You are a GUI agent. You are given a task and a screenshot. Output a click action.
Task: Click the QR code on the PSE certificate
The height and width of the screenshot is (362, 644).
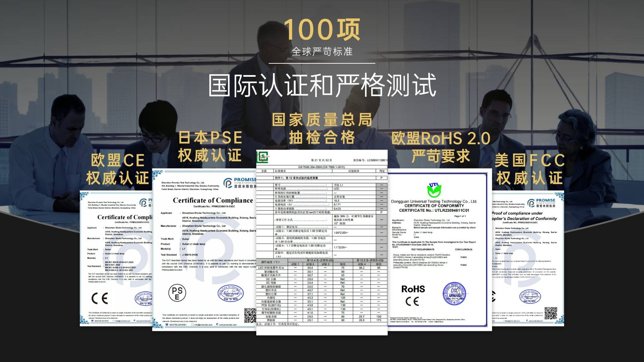tap(250, 315)
